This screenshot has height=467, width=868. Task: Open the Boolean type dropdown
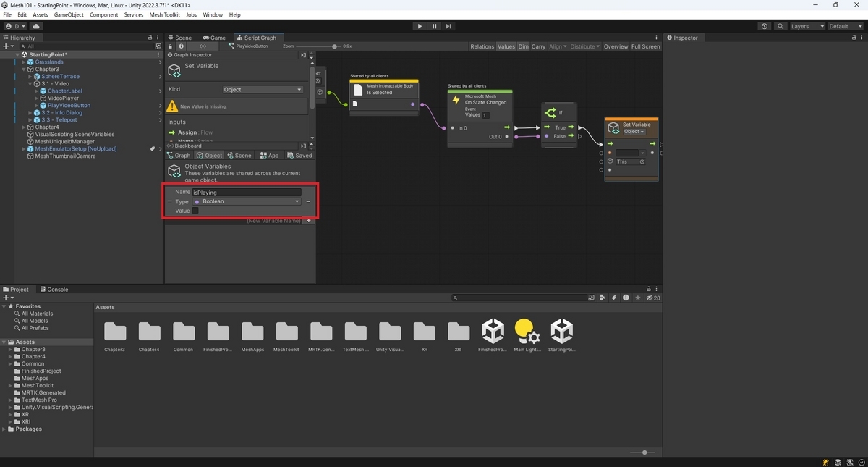pos(247,201)
